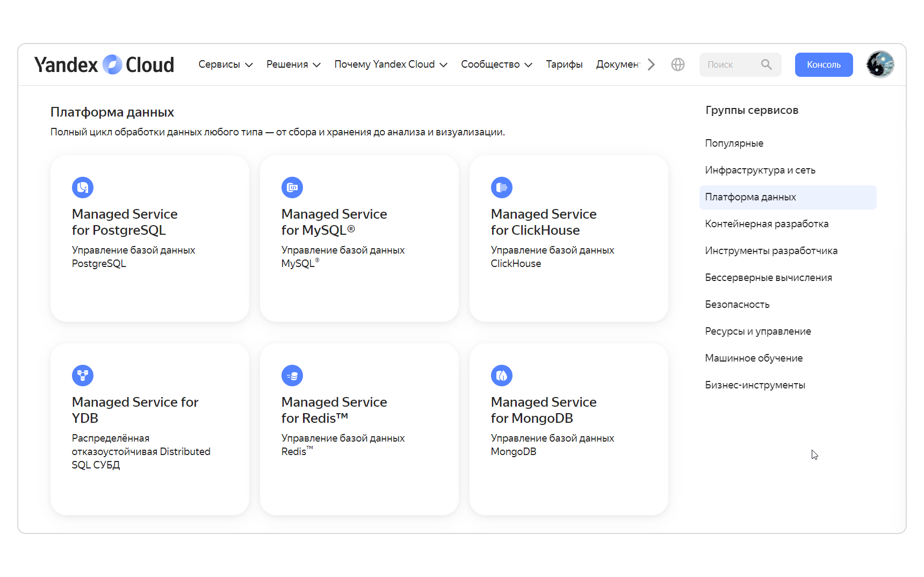Click the ClickHouse card description text
Screen dimensions: 924x577
(x=552, y=257)
